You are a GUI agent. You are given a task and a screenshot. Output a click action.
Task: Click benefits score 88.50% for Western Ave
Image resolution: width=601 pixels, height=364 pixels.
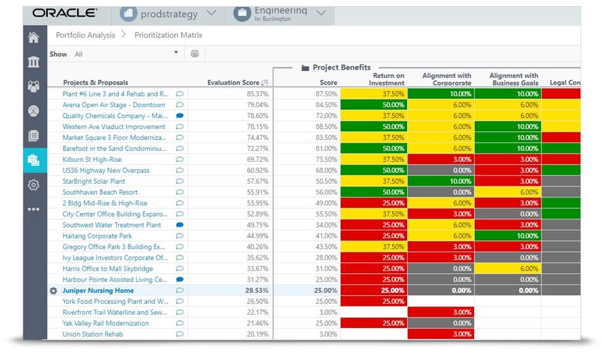(x=326, y=127)
